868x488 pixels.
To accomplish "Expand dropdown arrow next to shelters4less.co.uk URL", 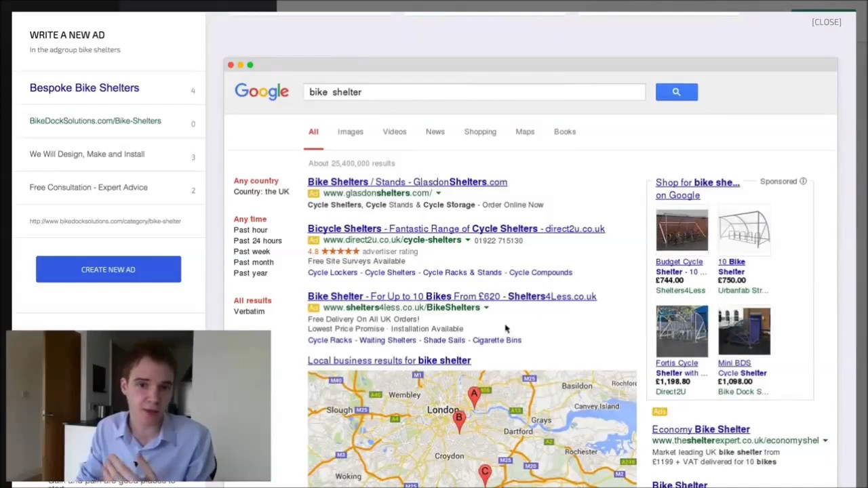I will coord(486,308).
